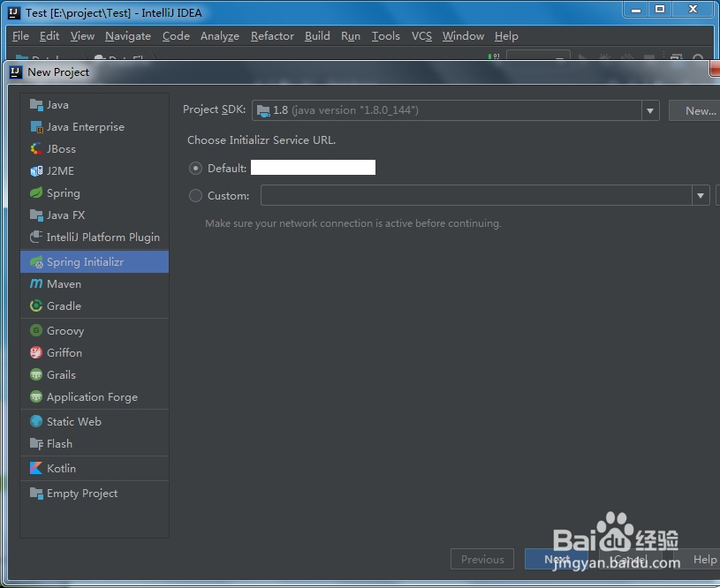Open Project SDK dropdown arrow
The width and height of the screenshot is (720, 588).
650,110
